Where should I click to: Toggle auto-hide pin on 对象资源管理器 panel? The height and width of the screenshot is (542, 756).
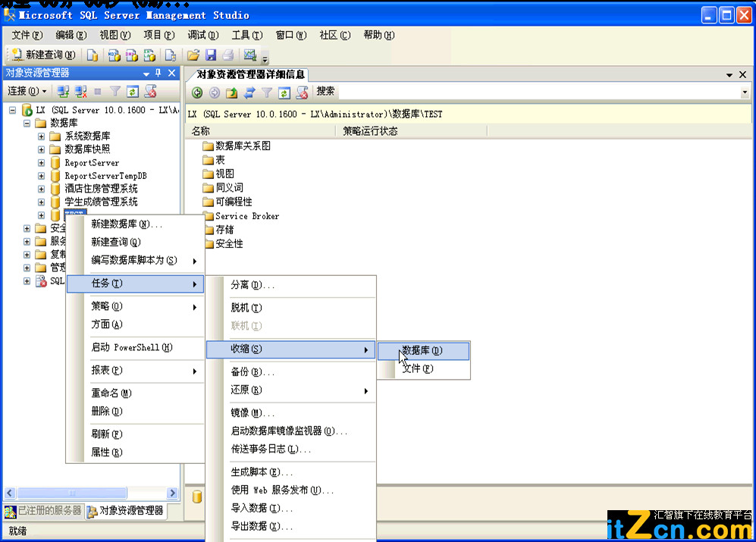[158, 74]
